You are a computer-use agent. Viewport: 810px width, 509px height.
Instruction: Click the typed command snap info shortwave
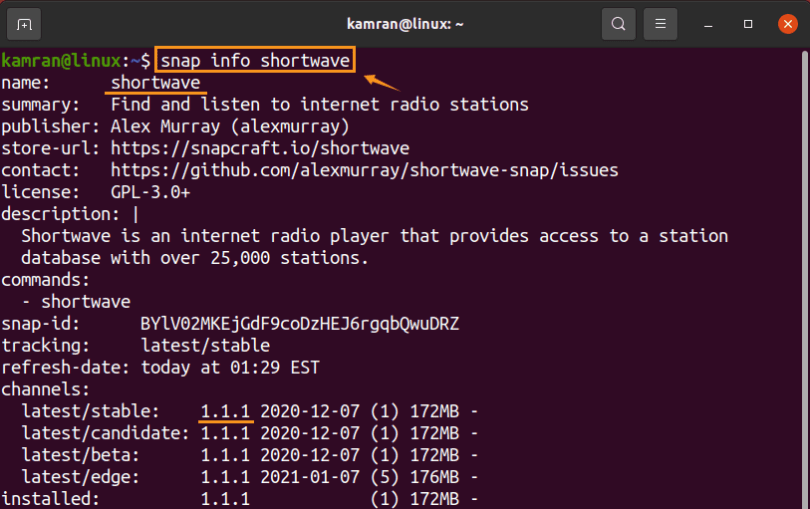point(255,60)
